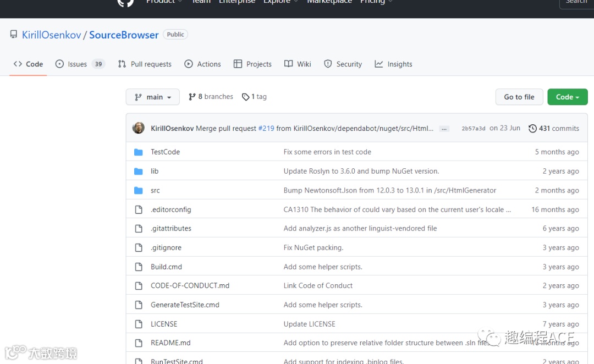Click the CODE-OF-CONDUCT.md file icon
Viewport: 594px width, 364px height.
139,285
